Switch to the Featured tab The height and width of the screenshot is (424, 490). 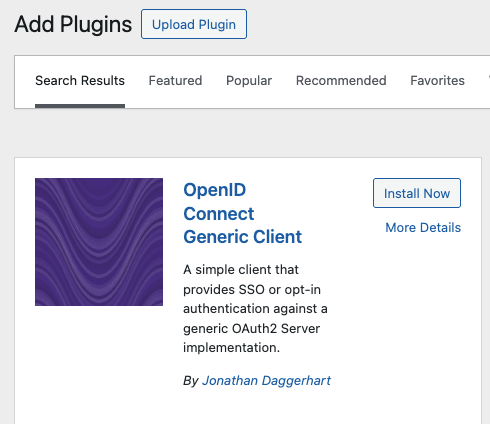[175, 81]
